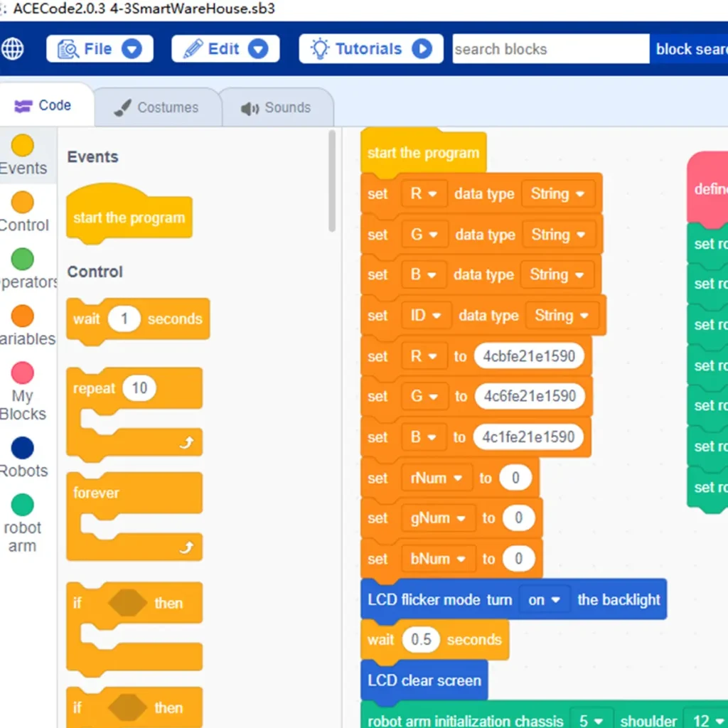728x728 pixels.
Task: Switch to the Costumes tab
Action: click(157, 107)
